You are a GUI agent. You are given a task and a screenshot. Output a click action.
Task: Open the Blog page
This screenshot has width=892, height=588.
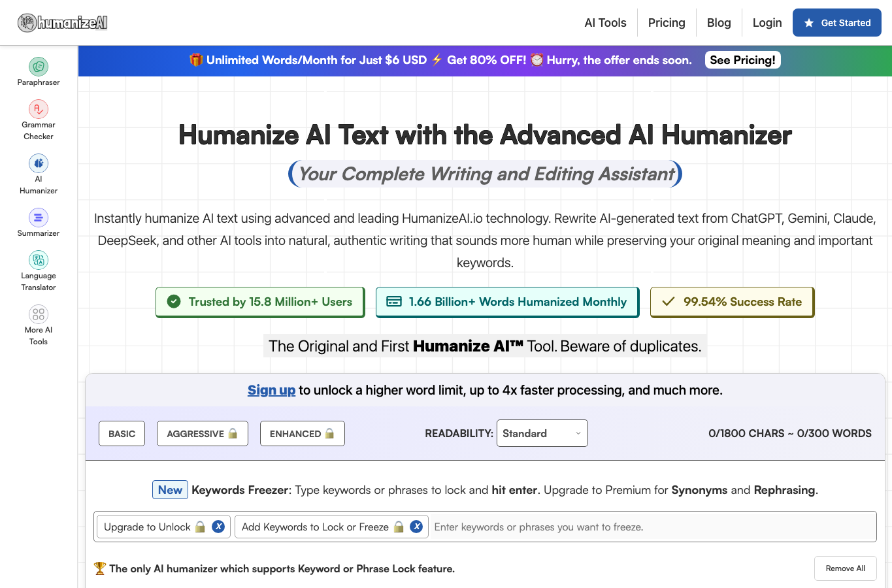(x=719, y=23)
